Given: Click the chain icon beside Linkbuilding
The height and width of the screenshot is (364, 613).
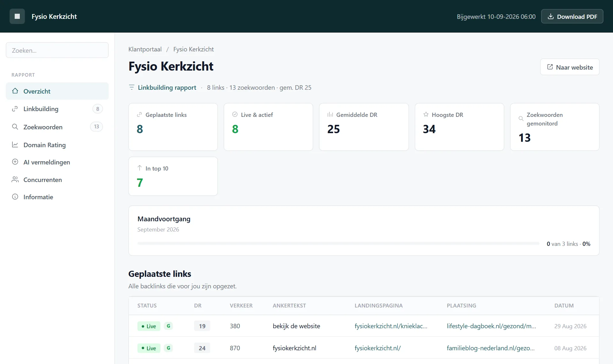Looking at the screenshot, I should (x=15, y=109).
